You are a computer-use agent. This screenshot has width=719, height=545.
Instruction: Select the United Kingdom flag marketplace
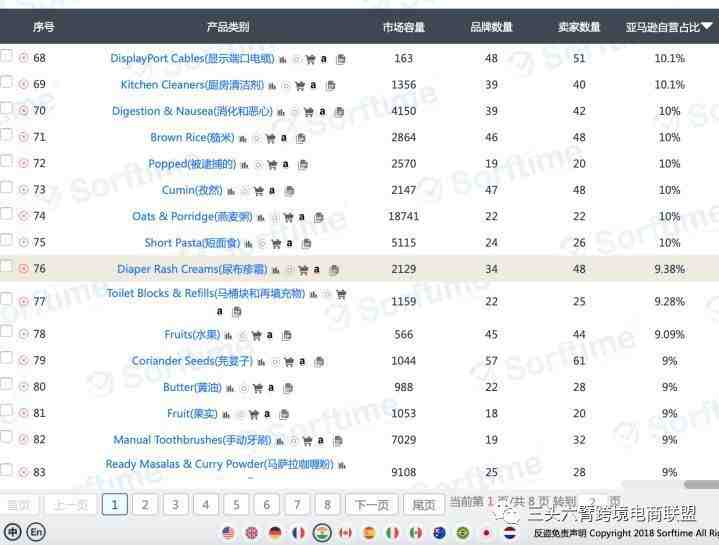pos(251,533)
